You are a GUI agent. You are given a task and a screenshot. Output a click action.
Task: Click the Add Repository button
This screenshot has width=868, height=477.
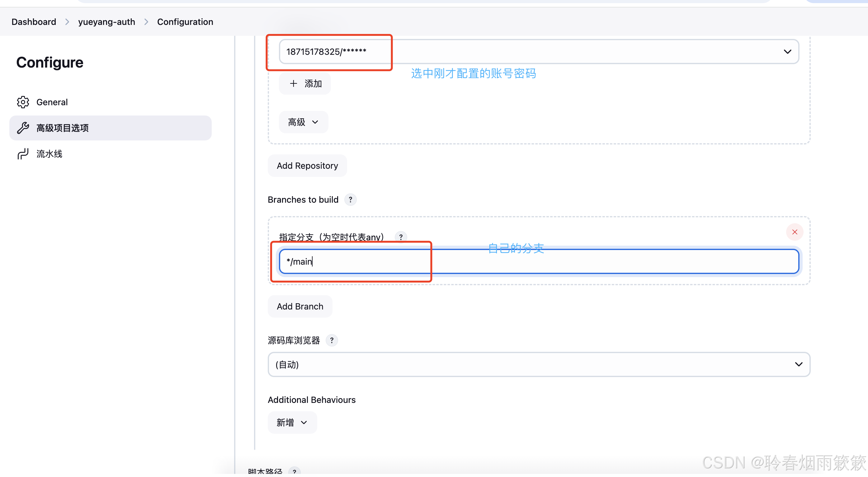click(x=307, y=166)
